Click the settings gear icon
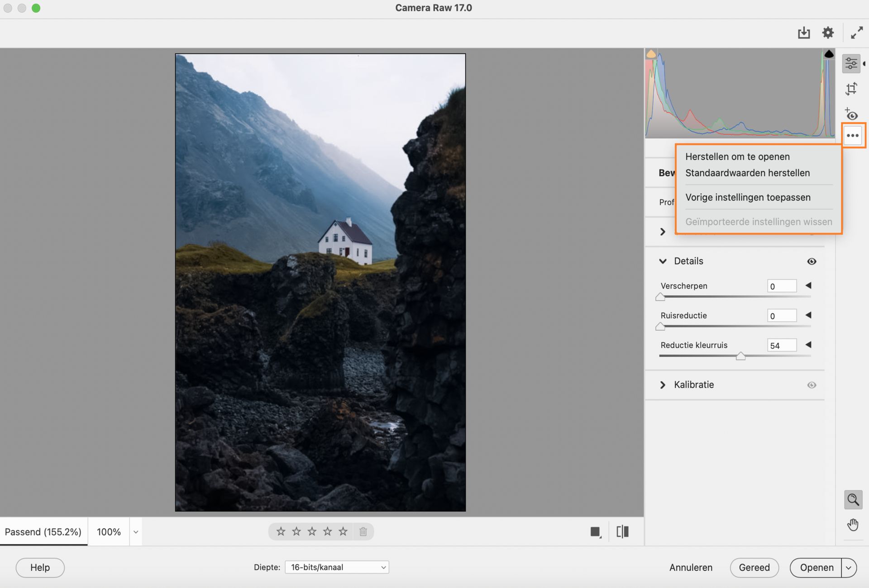The height and width of the screenshot is (588, 869). [828, 32]
